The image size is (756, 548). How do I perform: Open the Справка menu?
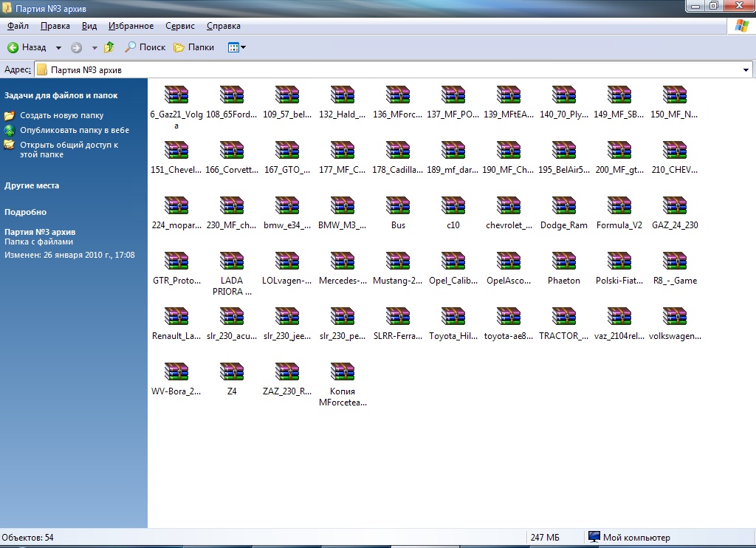pos(223,26)
